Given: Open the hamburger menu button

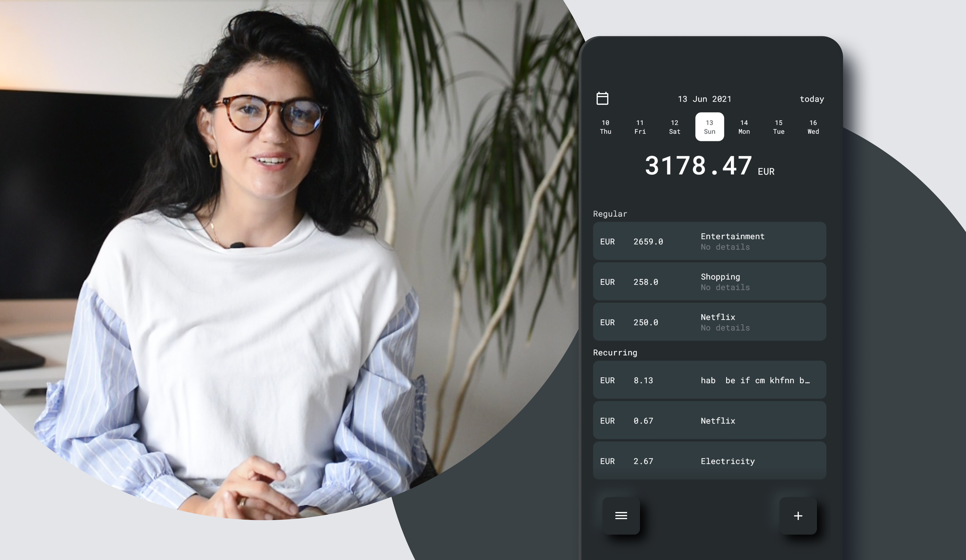Looking at the screenshot, I should click(621, 516).
